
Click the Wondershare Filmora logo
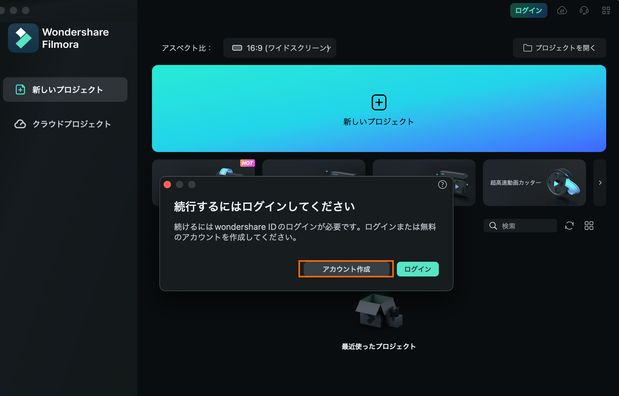(x=23, y=38)
